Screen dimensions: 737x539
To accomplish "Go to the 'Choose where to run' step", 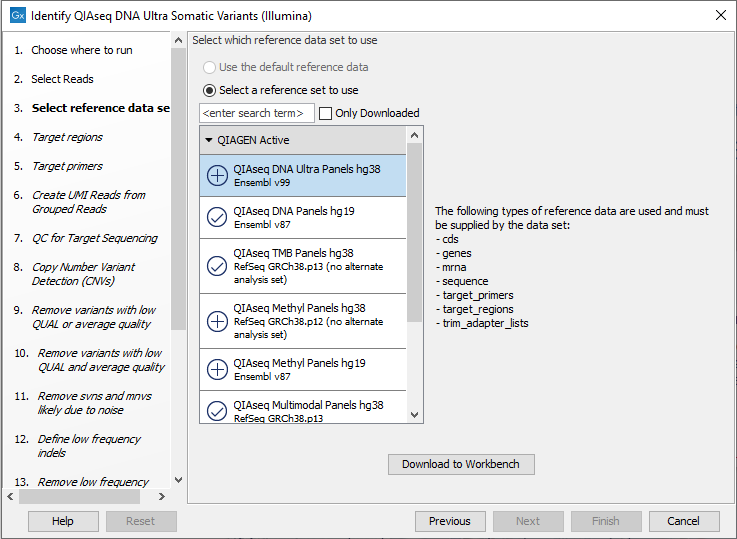I will click(81, 50).
